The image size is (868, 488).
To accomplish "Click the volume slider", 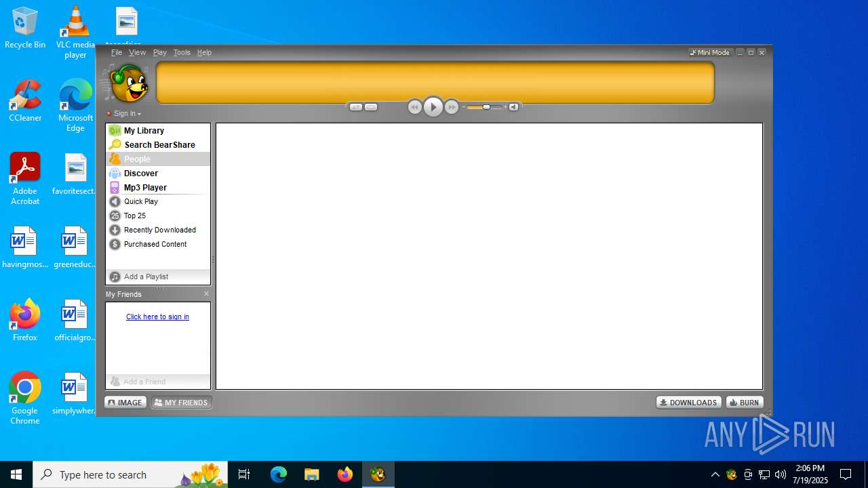I will tap(485, 107).
